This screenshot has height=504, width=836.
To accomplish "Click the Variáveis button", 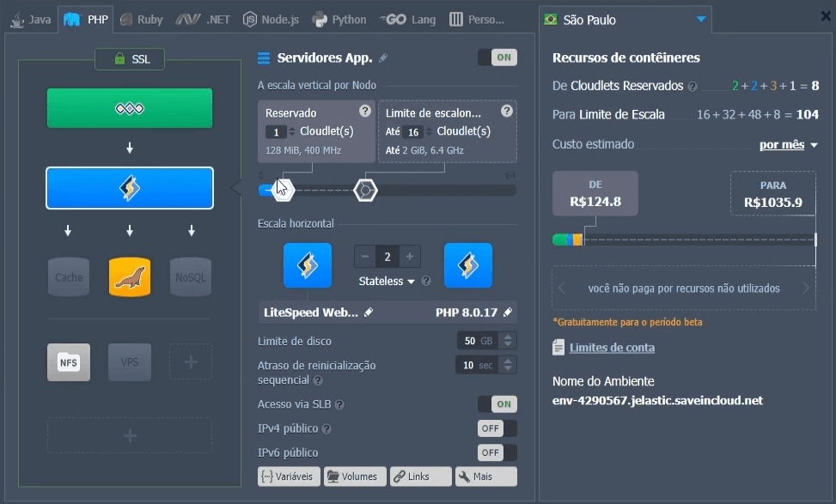I will pyautogui.click(x=289, y=477).
